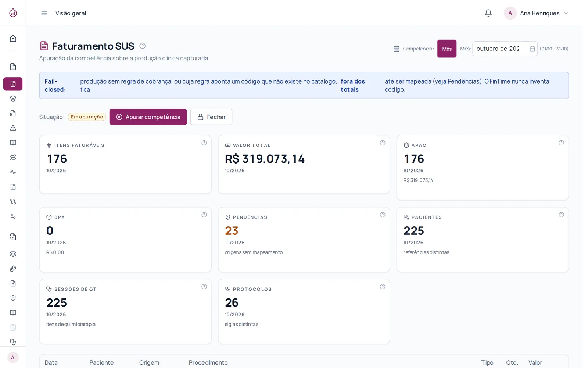This screenshot has width=588, height=368.
Task: Click the Em apuração status badge
Action: point(87,117)
